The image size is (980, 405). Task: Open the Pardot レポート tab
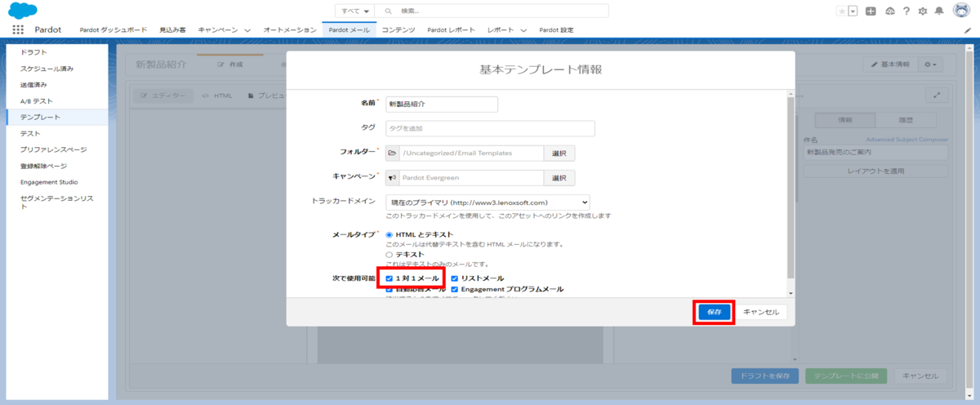click(451, 30)
